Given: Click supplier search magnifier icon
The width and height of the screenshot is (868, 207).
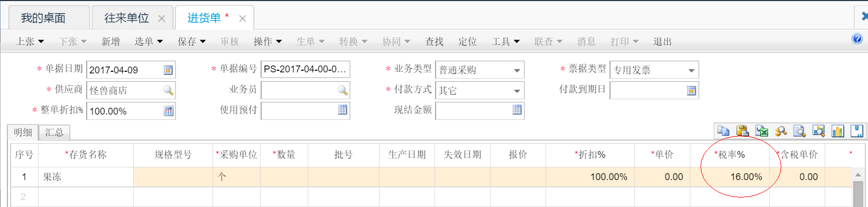Looking at the screenshot, I should pyautogui.click(x=168, y=90).
